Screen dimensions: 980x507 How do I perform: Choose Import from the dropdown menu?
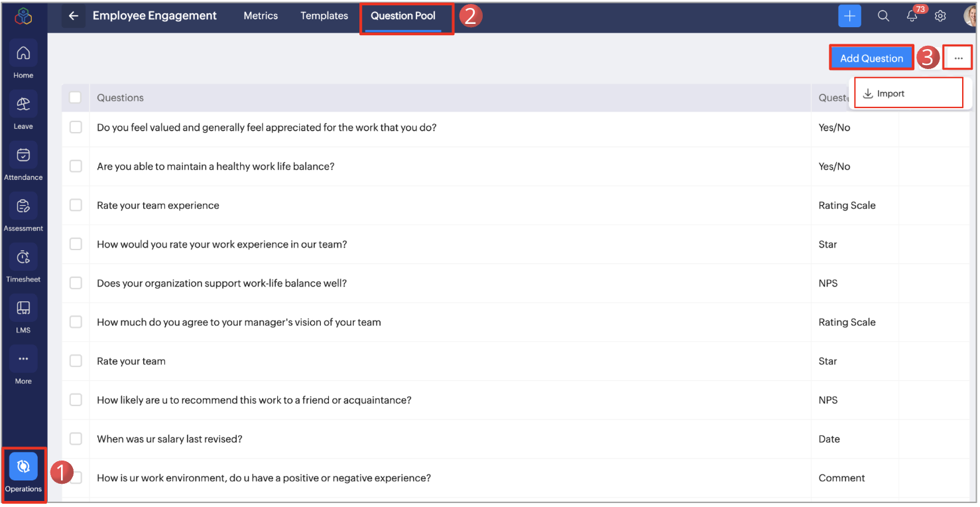[890, 94]
